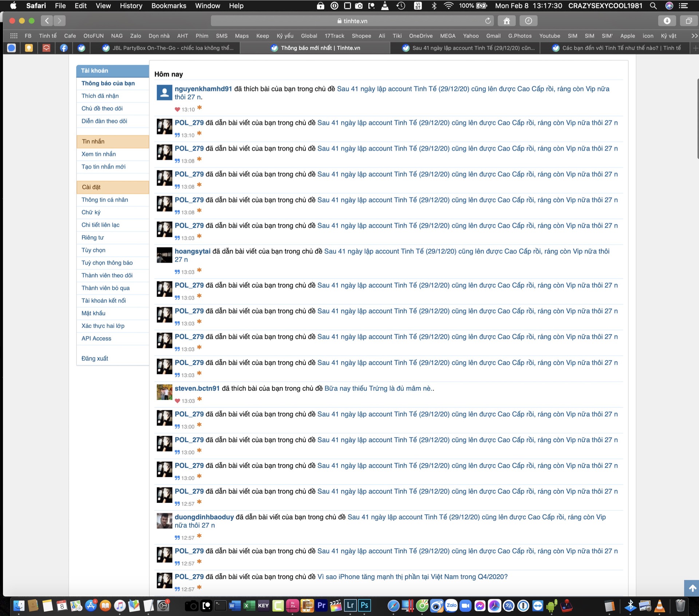The image size is (699, 616).
Task: Open Lightroom from the Dock
Action: click(350, 606)
